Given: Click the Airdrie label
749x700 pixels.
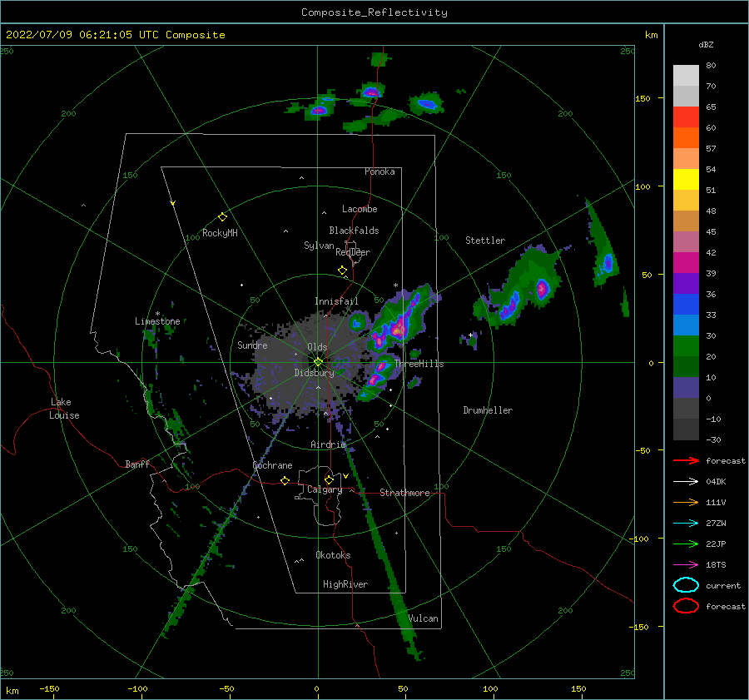Looking at the screenshot, I should [x=328, y=444].
